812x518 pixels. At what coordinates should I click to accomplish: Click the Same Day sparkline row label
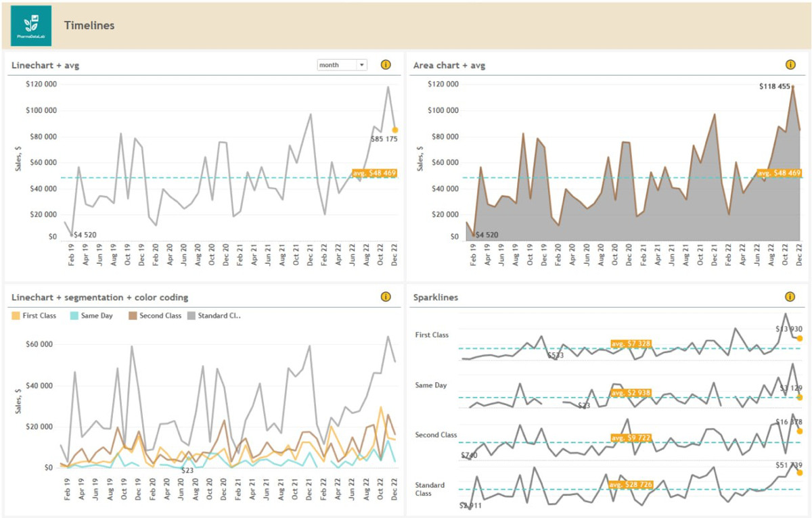coord(431,385)
